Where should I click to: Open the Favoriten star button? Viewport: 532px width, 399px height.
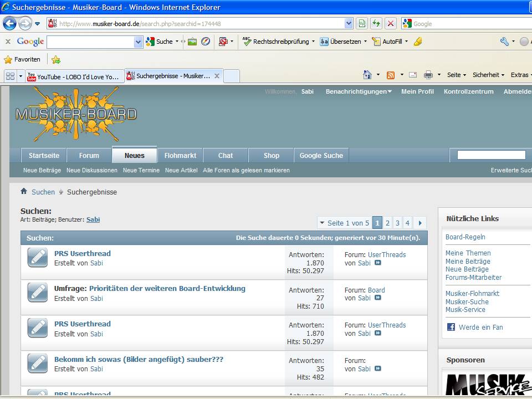22,59
